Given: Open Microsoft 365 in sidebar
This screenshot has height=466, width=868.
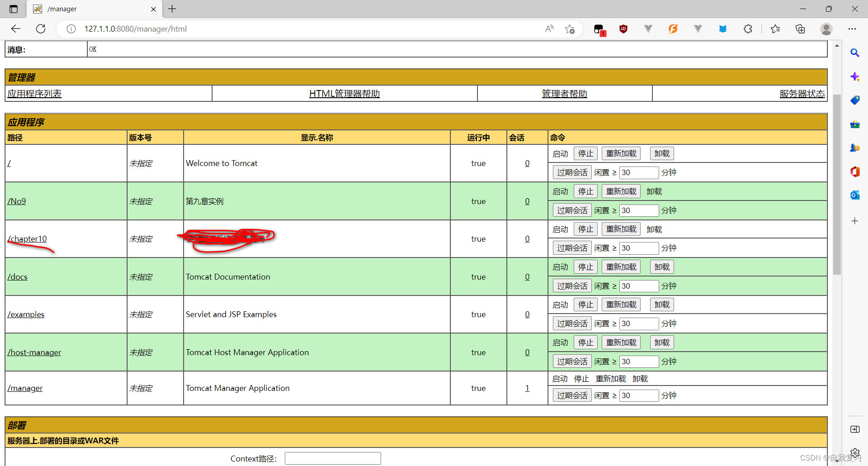Looking at the screenshot, I should pos(855,171).
